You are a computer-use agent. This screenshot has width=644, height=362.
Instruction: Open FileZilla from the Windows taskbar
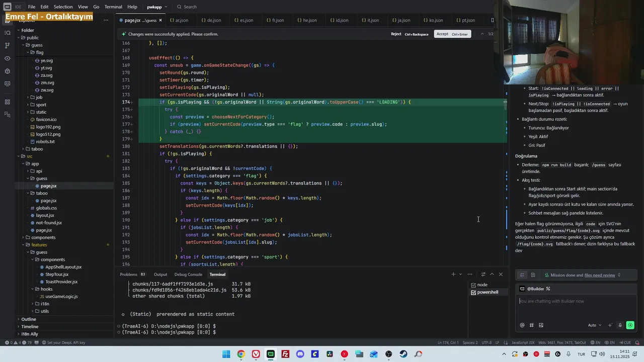pos(285,354)
